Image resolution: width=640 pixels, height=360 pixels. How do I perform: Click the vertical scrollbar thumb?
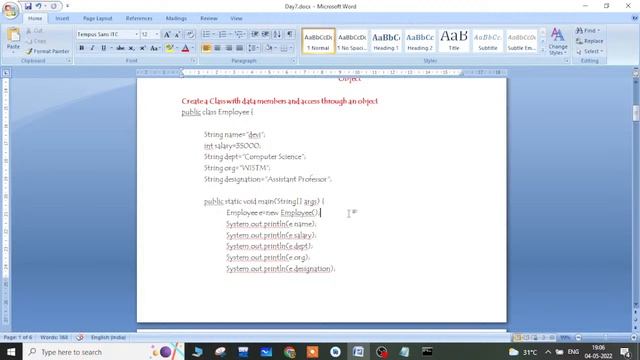[636, 113]
